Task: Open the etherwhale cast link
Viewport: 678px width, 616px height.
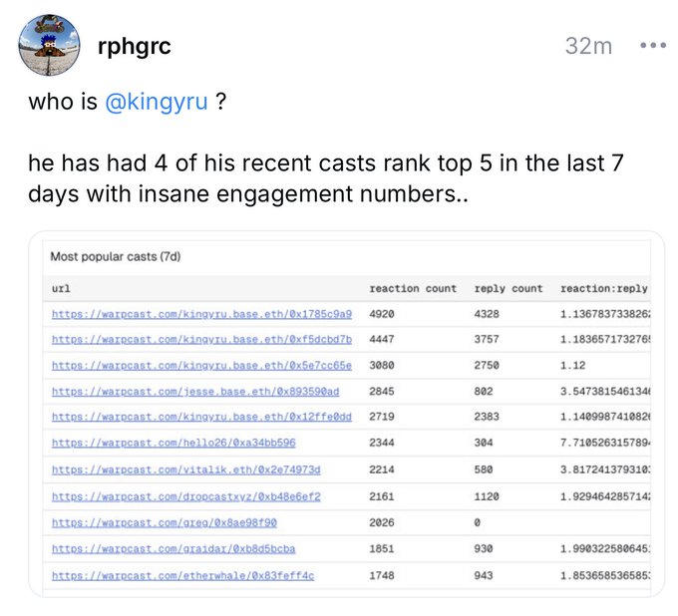Action: [x=182, y=575]
